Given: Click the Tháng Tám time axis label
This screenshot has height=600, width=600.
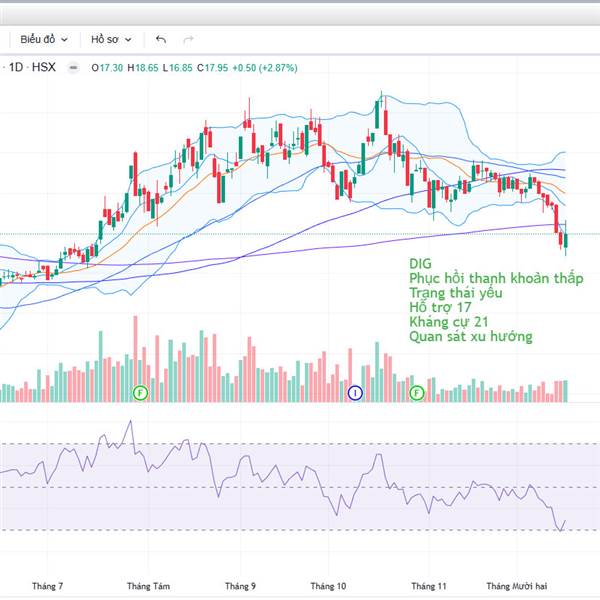Looking at the screenshot, I should click(x=148, y=586).
